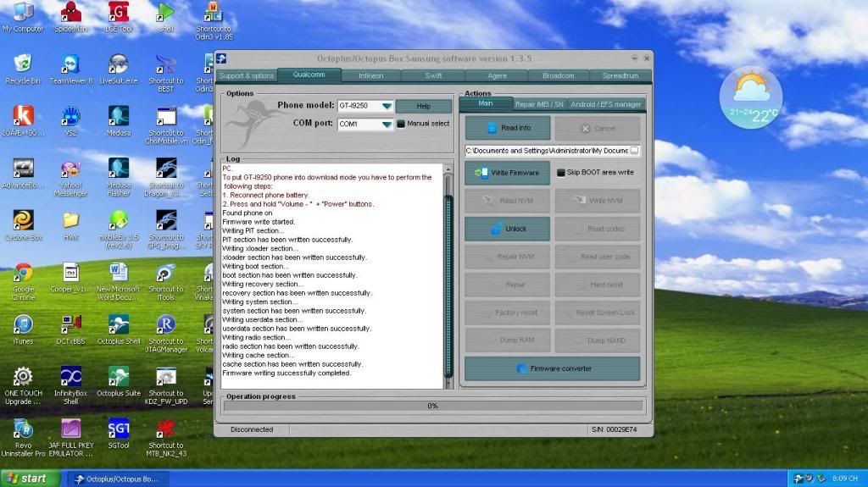Switch to Support & options tab

point(247,76)
